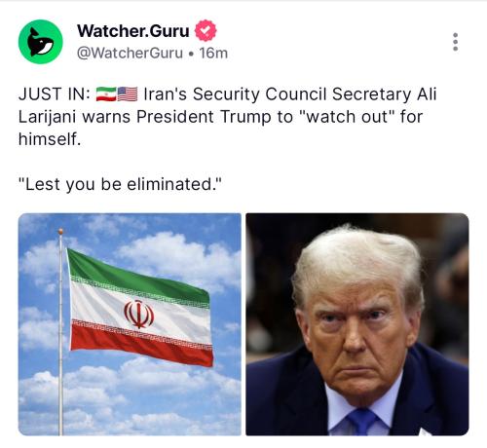Click the red emblem on the Iranian flag
This screenshot has height=448, width=487.
tap(139, 314)
